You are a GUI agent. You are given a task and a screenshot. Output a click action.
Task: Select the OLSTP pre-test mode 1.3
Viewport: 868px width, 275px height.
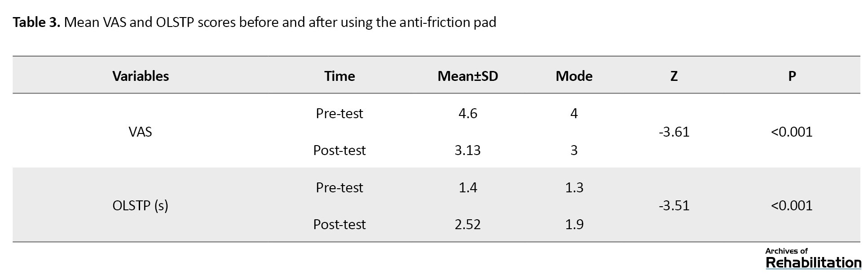point(574,187)
